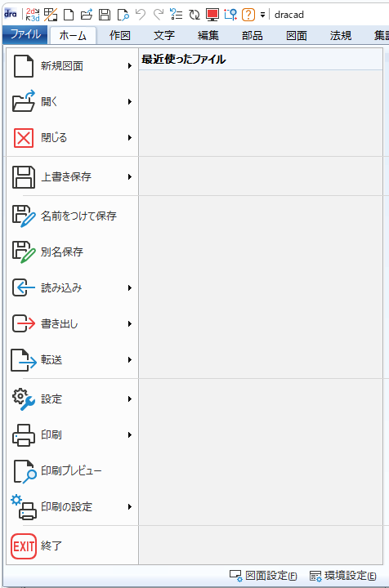Select 印刷プレビュー menu entry
This screenshot has width=389, height=588.
point(72,470)
